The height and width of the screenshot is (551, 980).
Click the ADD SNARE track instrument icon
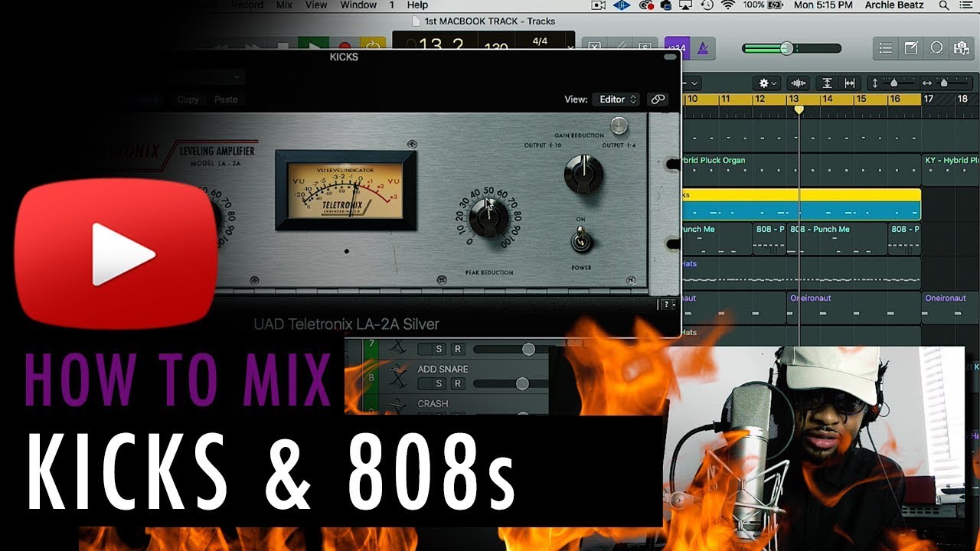397,377
